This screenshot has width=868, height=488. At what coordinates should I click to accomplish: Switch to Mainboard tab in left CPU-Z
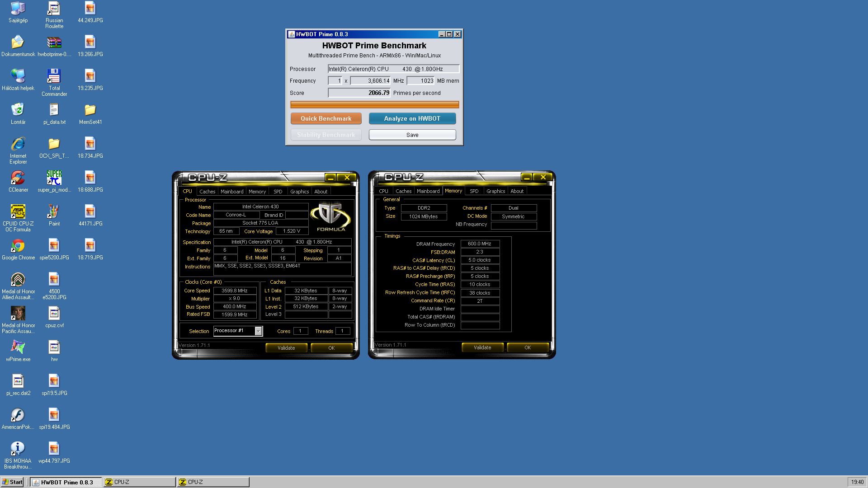(232, 192)
